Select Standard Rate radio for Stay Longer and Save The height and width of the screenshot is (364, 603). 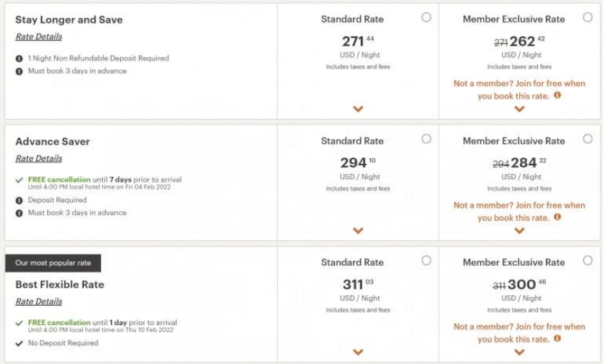coord(427,17)
